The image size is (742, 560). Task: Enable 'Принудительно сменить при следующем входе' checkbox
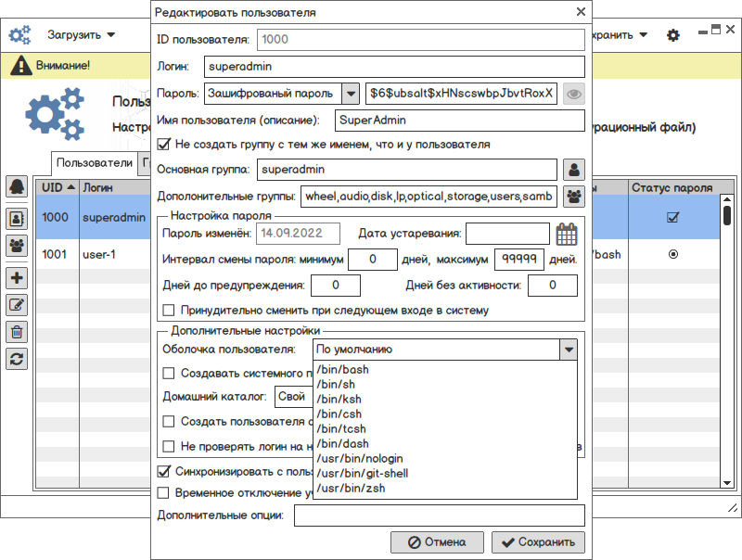pyautogui.click(x=169, y=311)
